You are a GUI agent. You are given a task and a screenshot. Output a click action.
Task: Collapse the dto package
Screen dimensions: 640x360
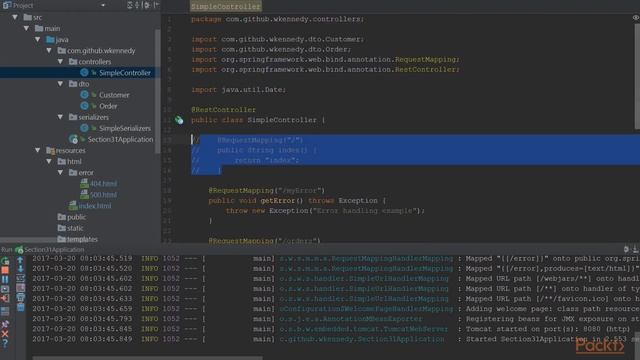pyautogui.click(x=60, y=84)
